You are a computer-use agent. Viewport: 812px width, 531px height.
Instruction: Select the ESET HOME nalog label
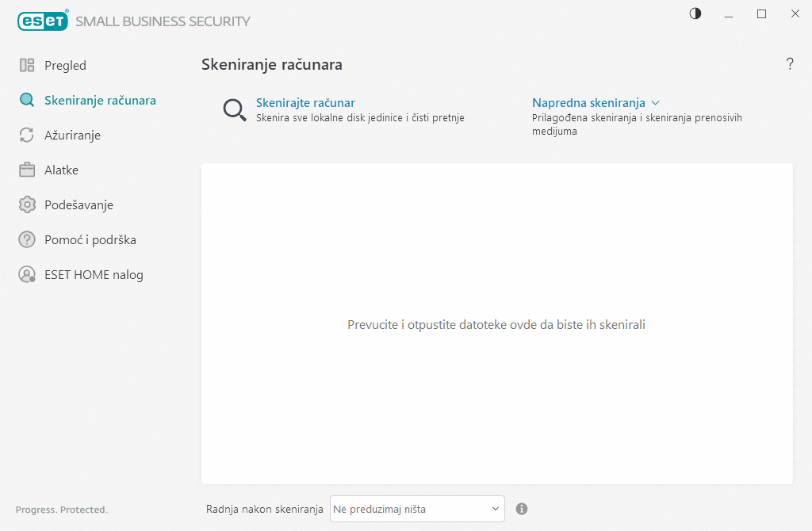click(94, 275)
